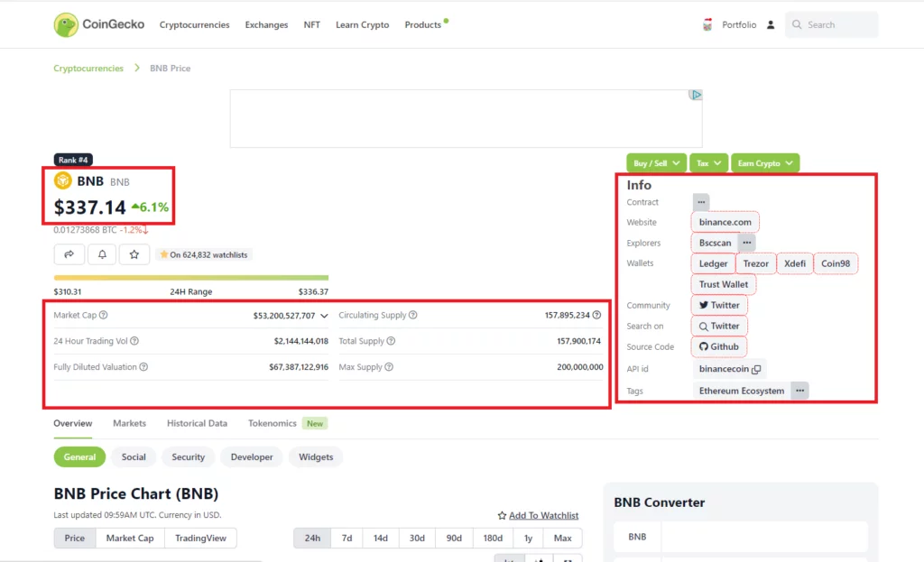Expand the Buy / Sell dropdown
Screen dimensions: 924x562
pyautogui.click(x=656, y=163)
